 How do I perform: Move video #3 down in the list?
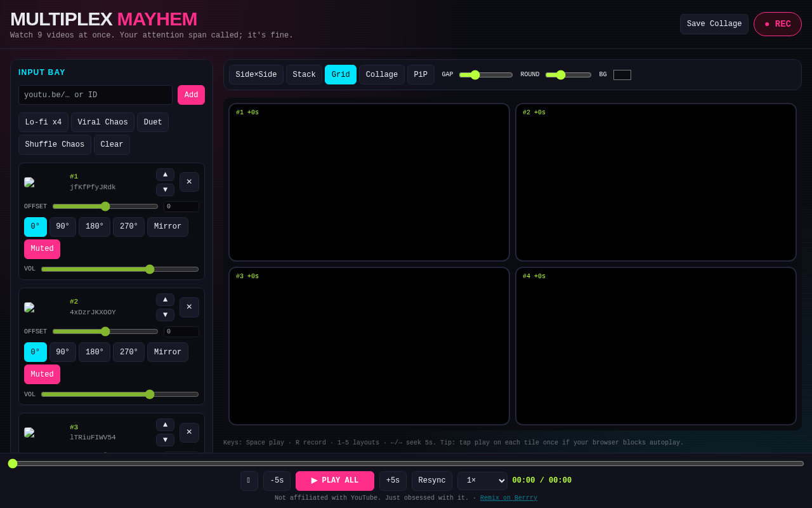[165, 440]
